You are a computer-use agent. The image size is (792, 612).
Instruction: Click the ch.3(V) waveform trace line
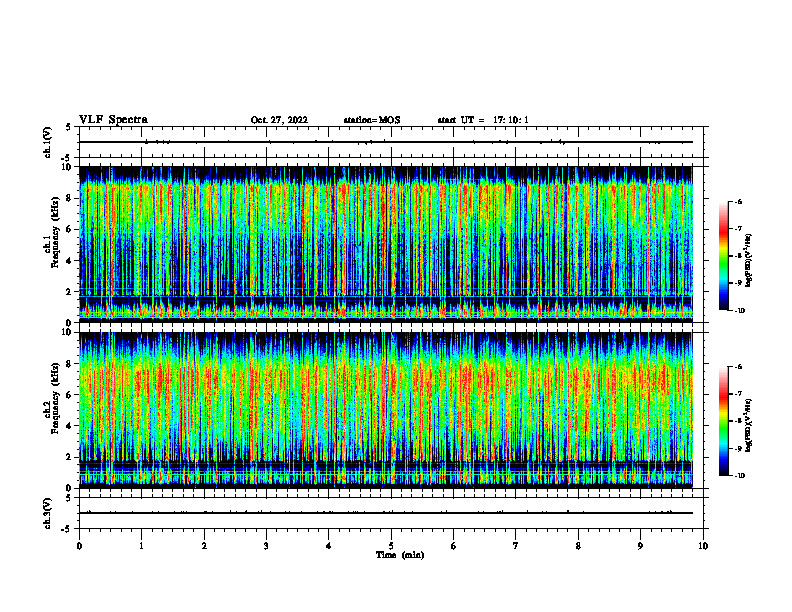point(386,513)
